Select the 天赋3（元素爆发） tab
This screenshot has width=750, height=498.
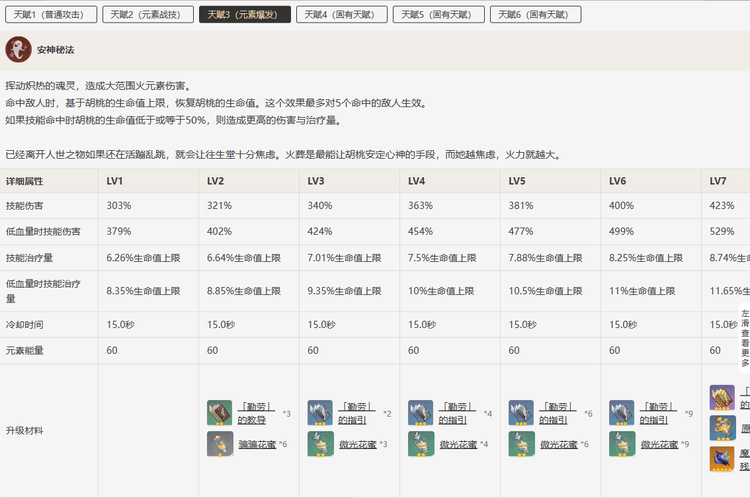[245, 14]
